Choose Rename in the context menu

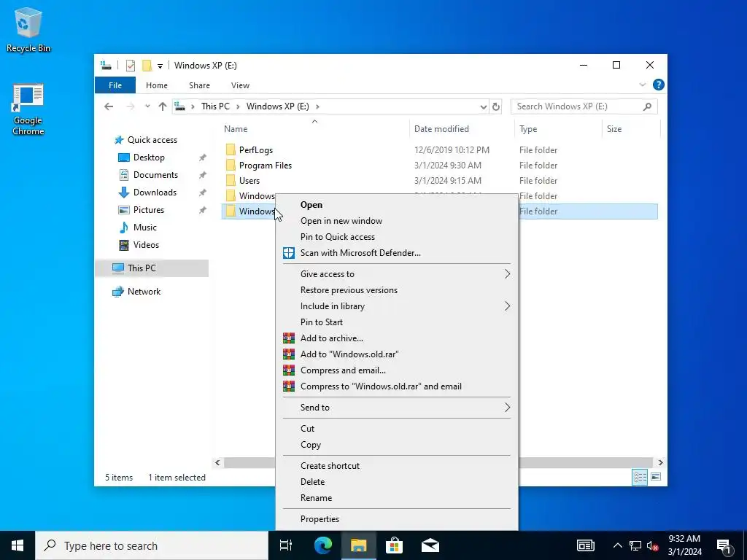[x=396, y=497]
